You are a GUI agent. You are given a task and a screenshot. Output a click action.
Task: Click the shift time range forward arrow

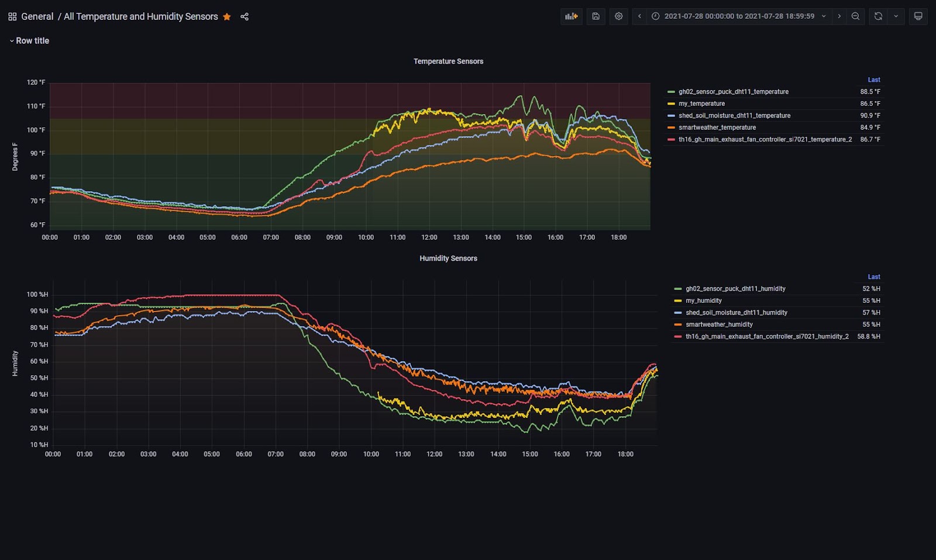point(839,16)
